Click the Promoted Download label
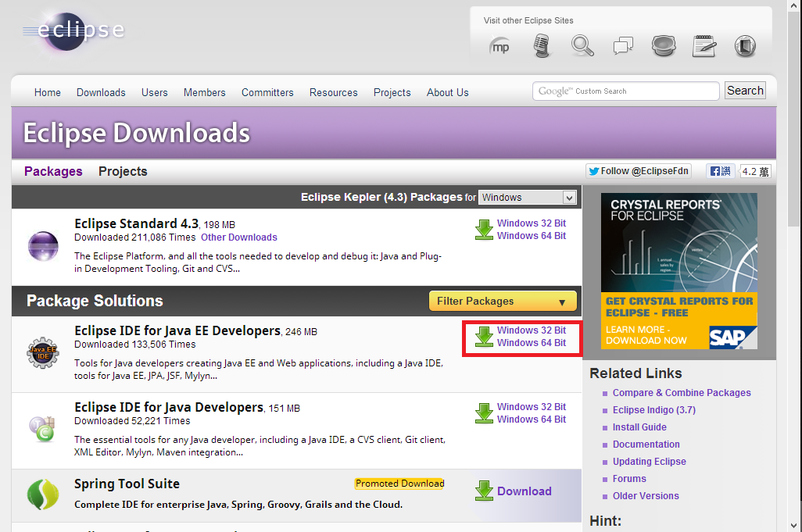This screenshot has width=802, height=532. point(399,484)
